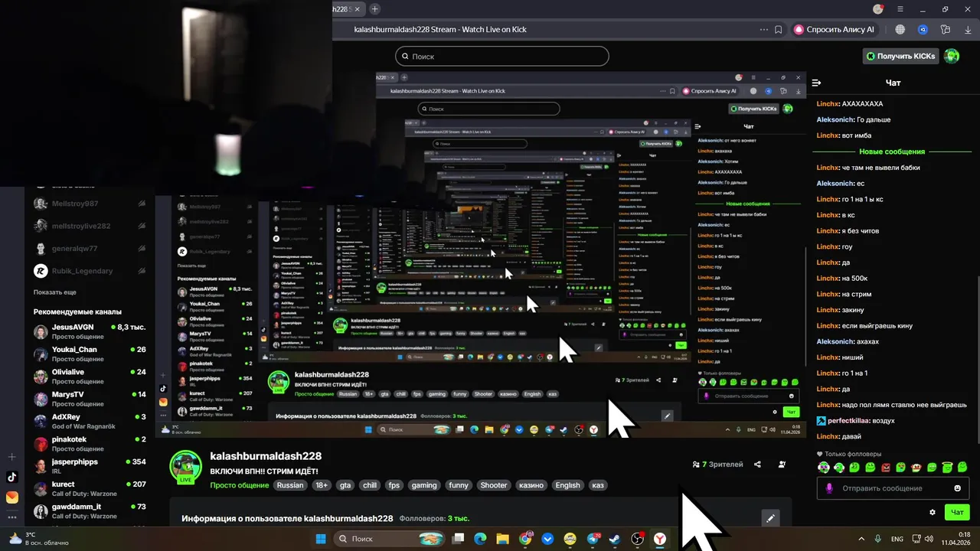Open the TikTok icon in the left side strip

click(x=11, y=477)
